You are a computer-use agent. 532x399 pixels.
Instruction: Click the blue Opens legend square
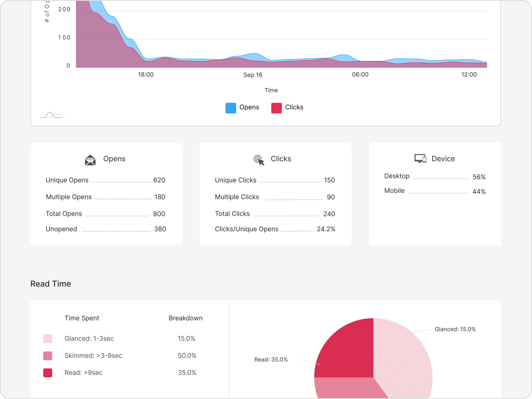[x=231, y=108]
